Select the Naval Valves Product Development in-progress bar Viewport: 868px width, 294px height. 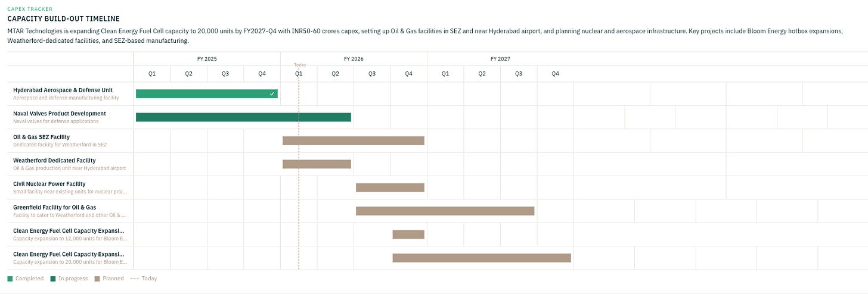click(243, 117)
